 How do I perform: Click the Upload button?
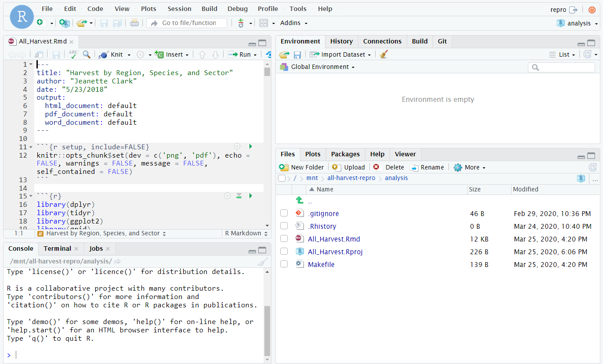[349, 167]
